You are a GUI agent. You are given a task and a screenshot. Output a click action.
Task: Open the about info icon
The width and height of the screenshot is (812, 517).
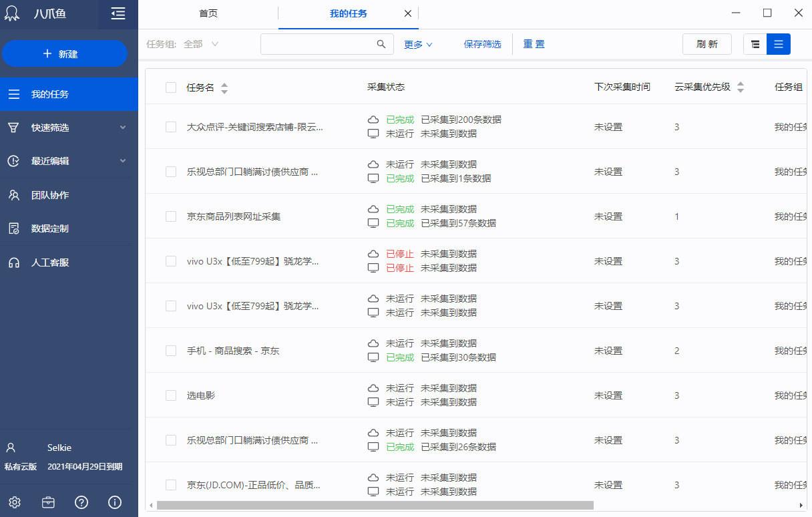pos(115,502)
